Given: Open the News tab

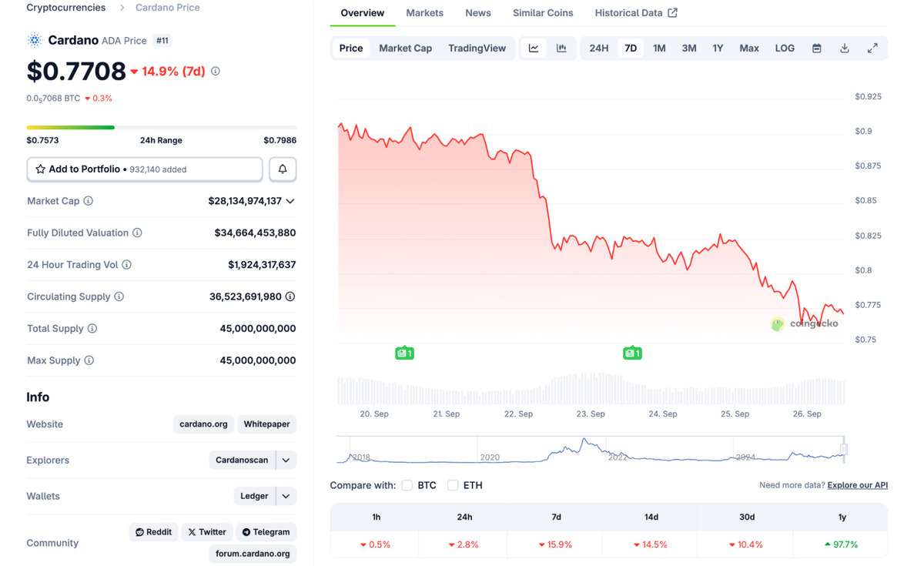Looking at the screenshot, I should tap(478, 13).
